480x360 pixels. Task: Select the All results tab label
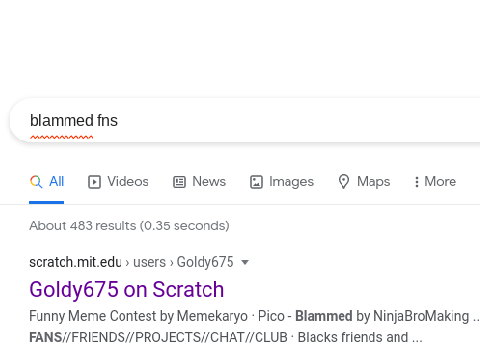[x=56, y=182]
